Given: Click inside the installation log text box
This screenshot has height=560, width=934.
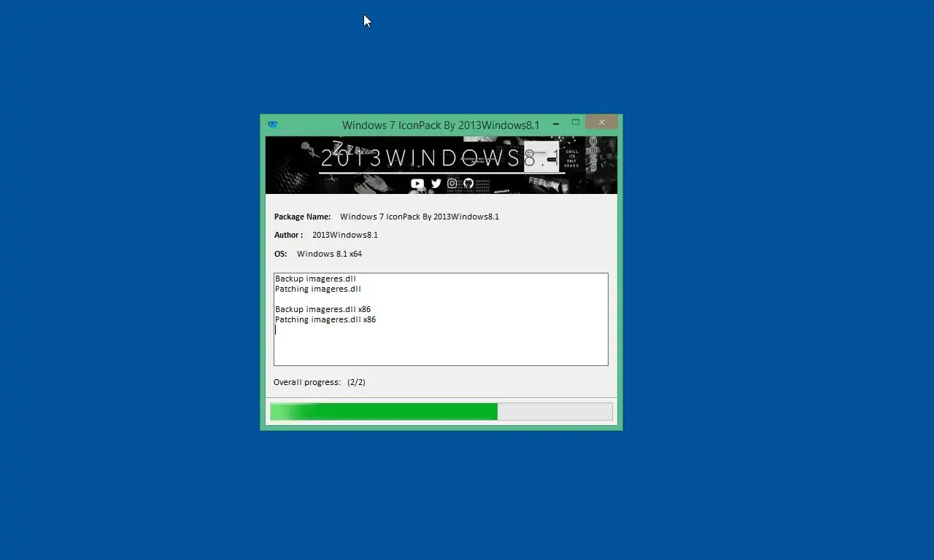Looking at the screenshot, I should [x=441, y=319].
